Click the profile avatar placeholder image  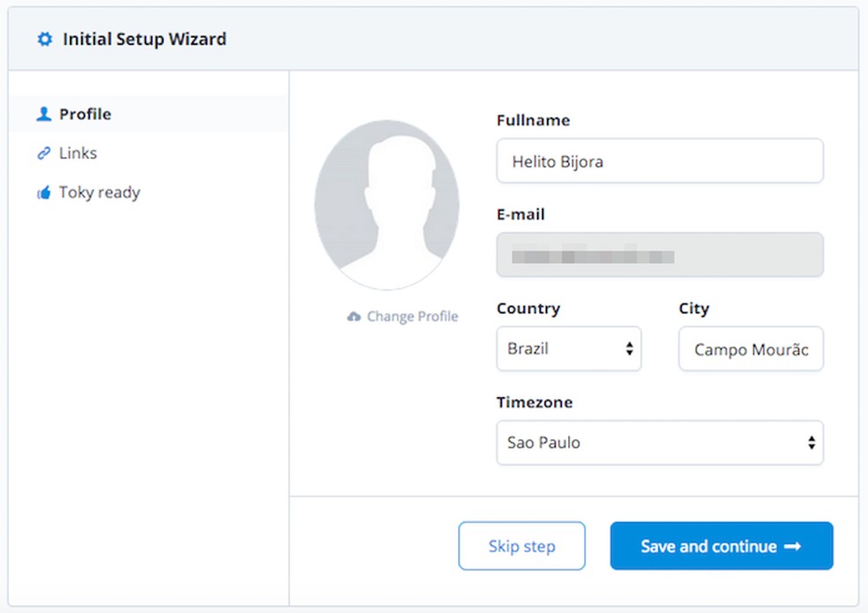[386, 205]
